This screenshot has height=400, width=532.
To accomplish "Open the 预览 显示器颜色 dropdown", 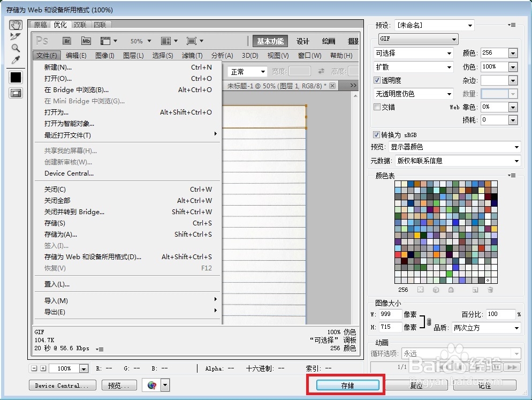I will click(x=454, y=147).
